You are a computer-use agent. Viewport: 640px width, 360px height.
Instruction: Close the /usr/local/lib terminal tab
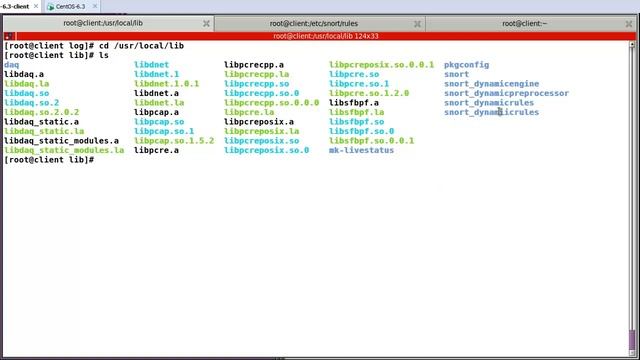click(x=207, y=24)
